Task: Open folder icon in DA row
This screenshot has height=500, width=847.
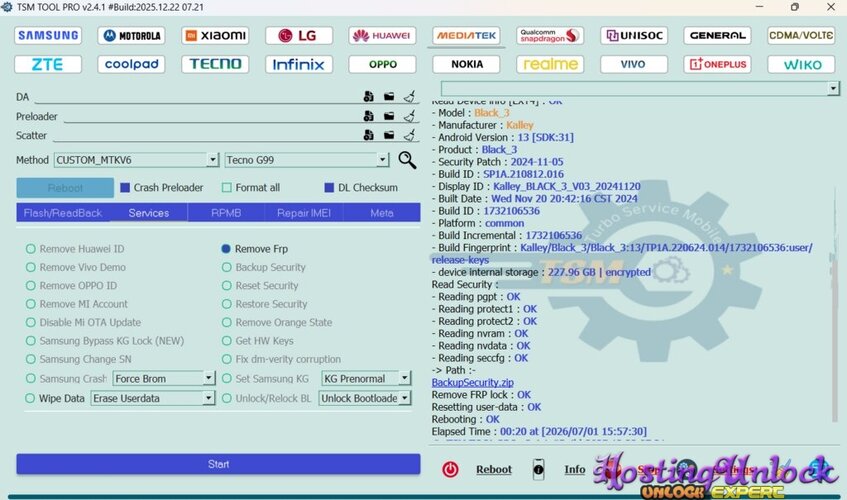Action: (389, 97)
